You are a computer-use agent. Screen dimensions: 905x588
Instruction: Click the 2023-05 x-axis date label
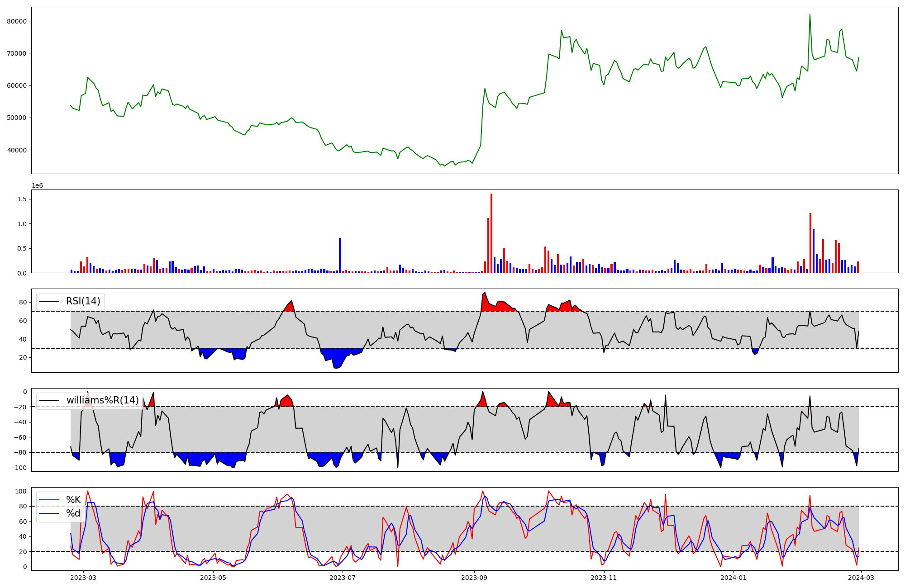click(213, 578)
